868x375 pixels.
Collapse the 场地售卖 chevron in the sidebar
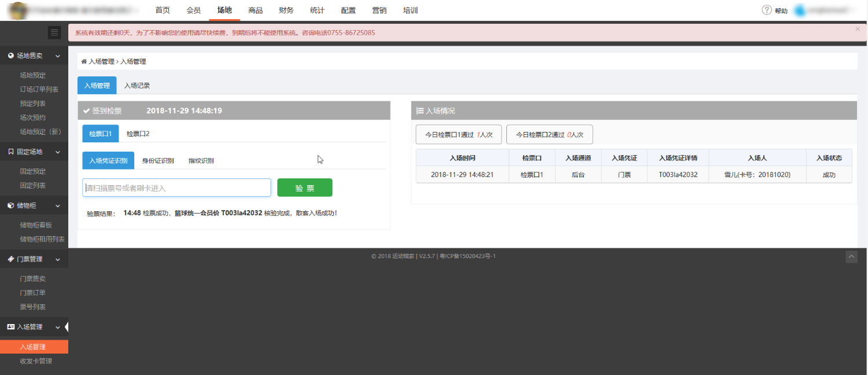57,56
